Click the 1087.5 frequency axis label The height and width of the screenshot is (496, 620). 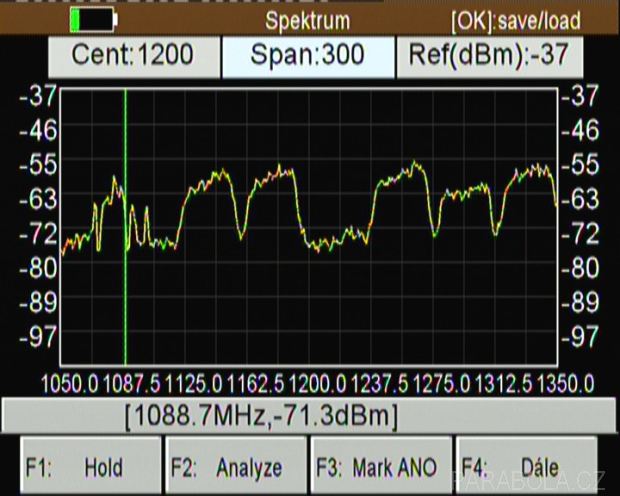point(131,384)
